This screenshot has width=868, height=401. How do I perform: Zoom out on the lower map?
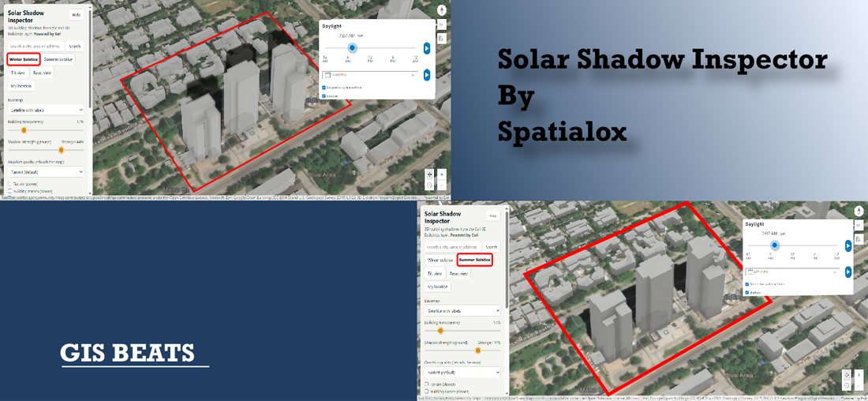(859, 385)
